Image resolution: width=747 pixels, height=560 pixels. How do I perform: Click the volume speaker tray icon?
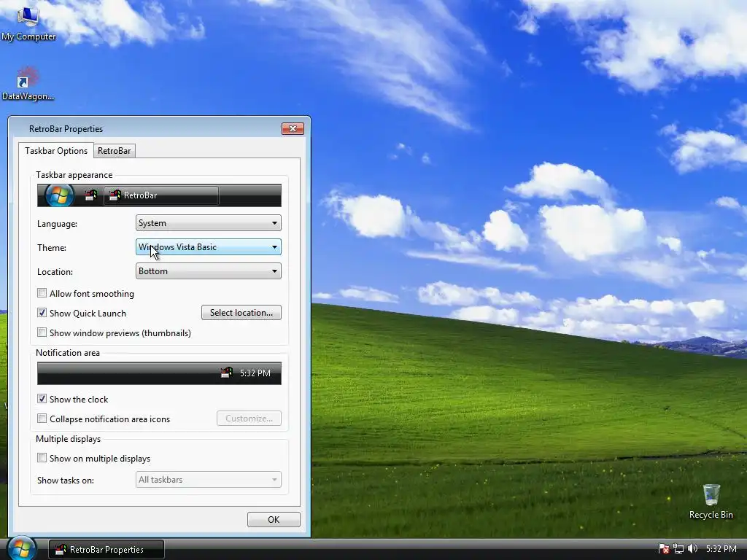(x=693, y=548)
